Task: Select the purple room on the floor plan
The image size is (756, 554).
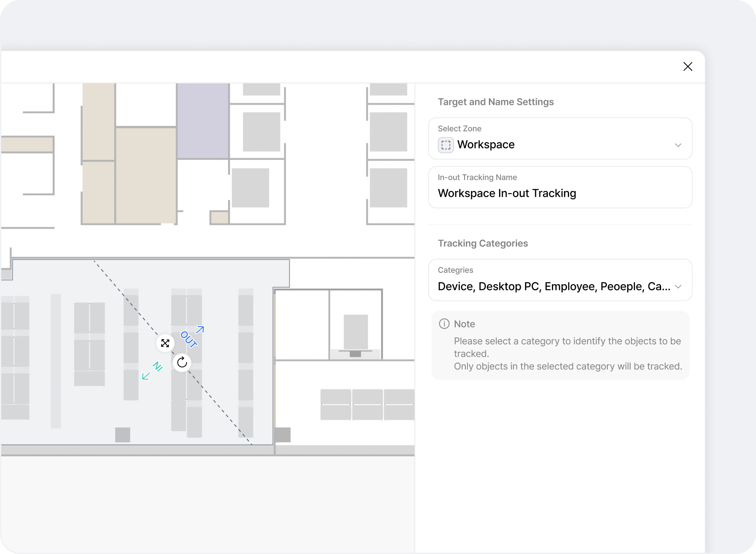Action: (203, 120)
